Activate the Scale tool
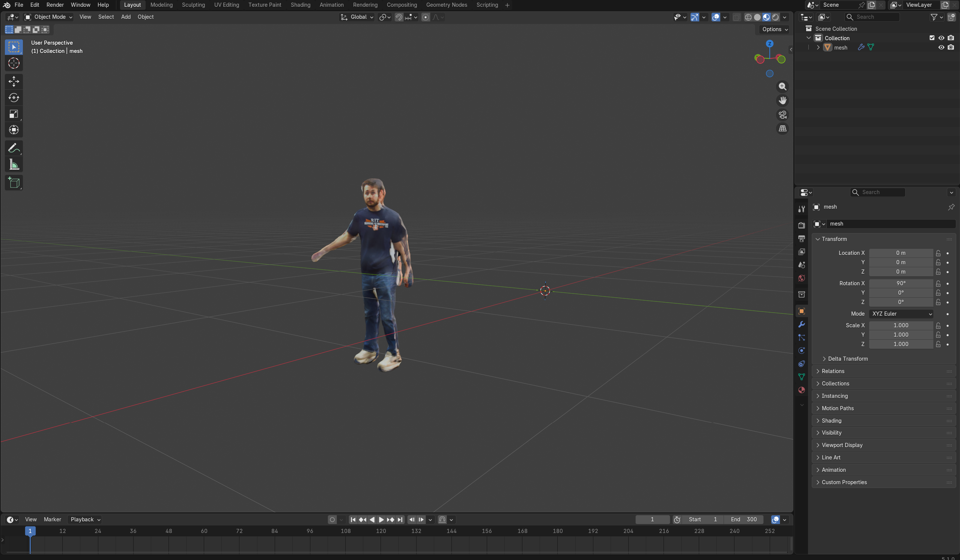Screen dimensions: 960x560 [14, 114]
